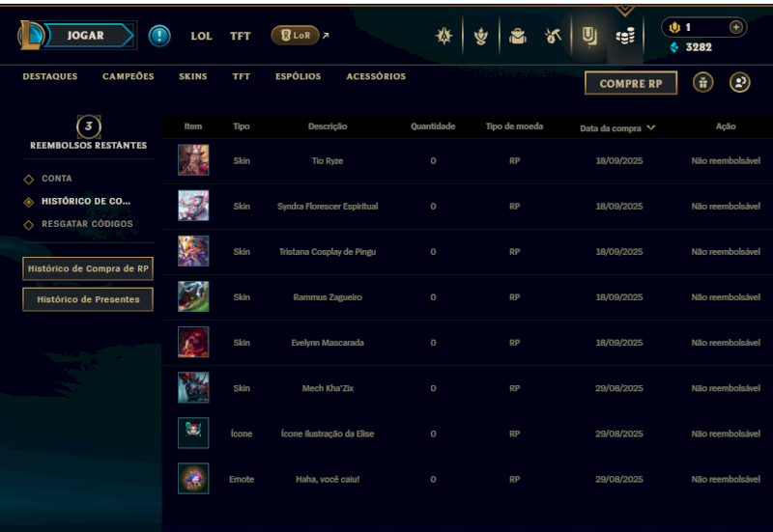
Task: Sort by Data da compra arrow
Action: pos(650,127)
